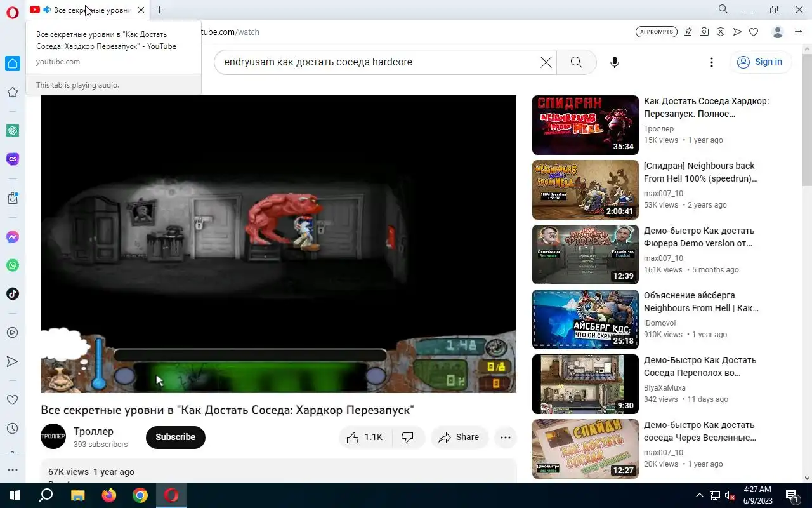Dislike the video

tap(408, 437)
